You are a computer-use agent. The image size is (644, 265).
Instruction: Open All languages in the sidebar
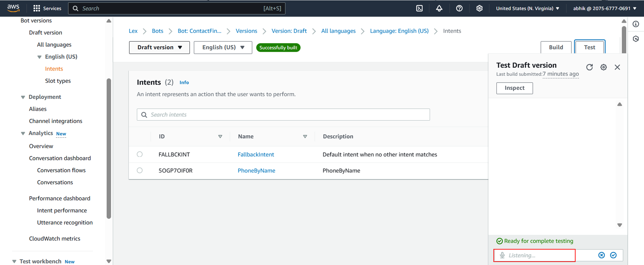[54, 45]
